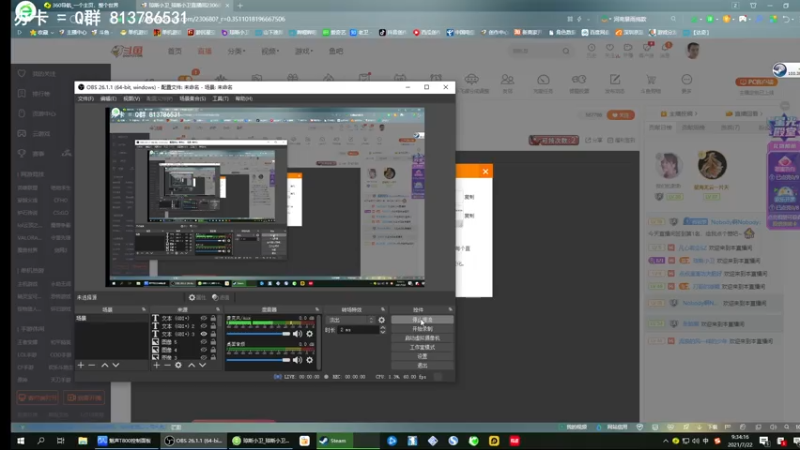The height and width of the screenshot is (450, 800).
Task: Undock the Sources panel via header icon
Action: pyautogui.click(x=218, y=310)
